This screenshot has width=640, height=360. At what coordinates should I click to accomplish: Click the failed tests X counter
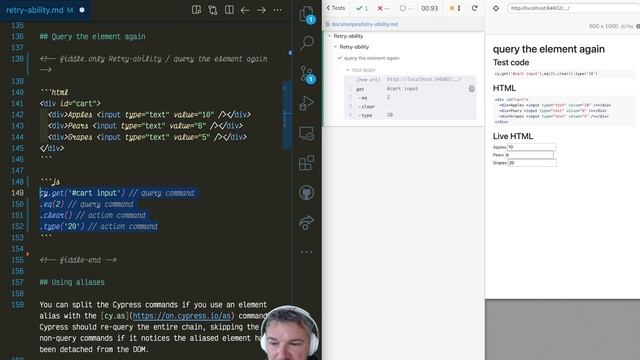(383, 8)
